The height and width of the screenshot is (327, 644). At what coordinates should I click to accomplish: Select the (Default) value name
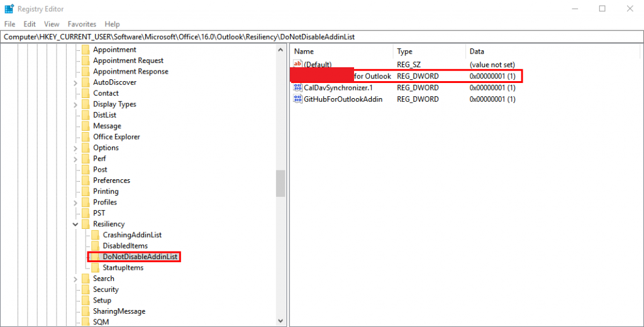[x=318, y=65]
